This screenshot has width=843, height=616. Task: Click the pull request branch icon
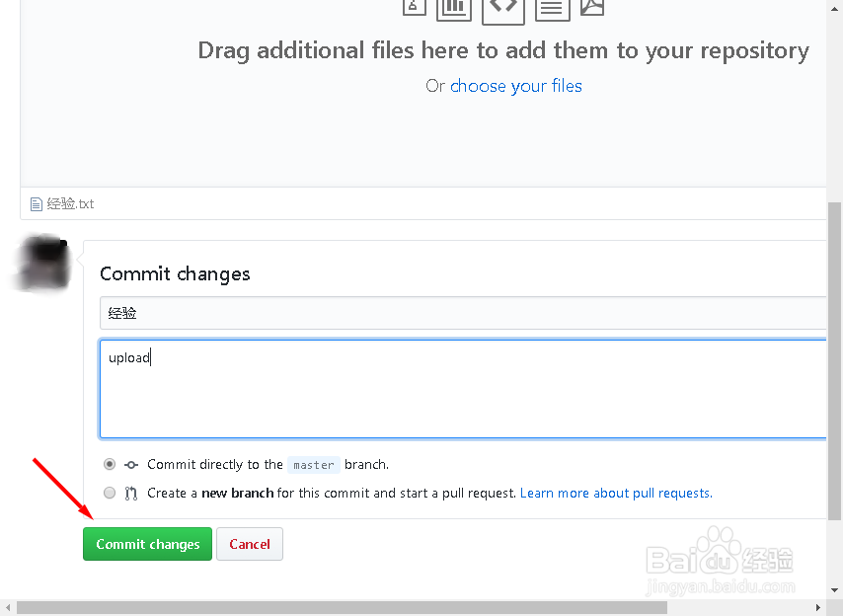(131, 493)
